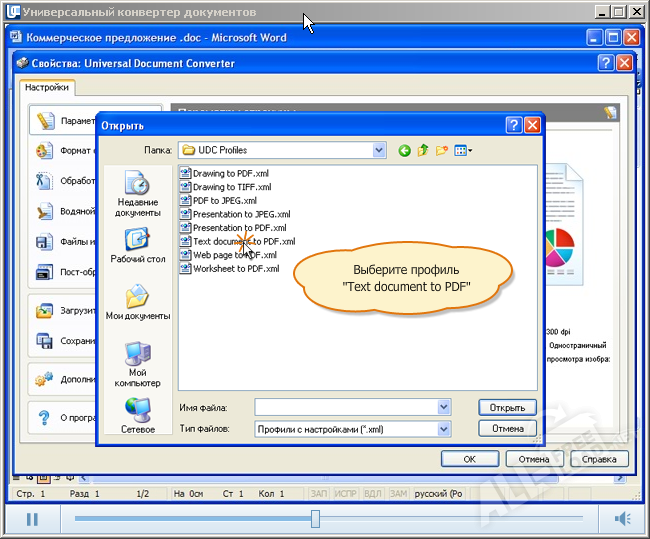Select Worksheet to PDF.xml profile
650x539 pixels.
point(235,269)
